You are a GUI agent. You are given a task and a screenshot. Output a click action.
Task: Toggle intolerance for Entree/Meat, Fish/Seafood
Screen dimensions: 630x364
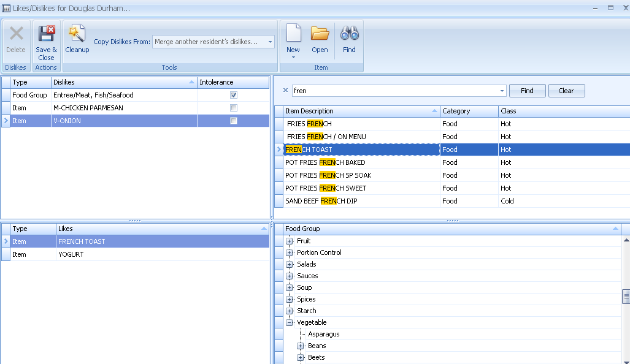click(x=234, y=95)
